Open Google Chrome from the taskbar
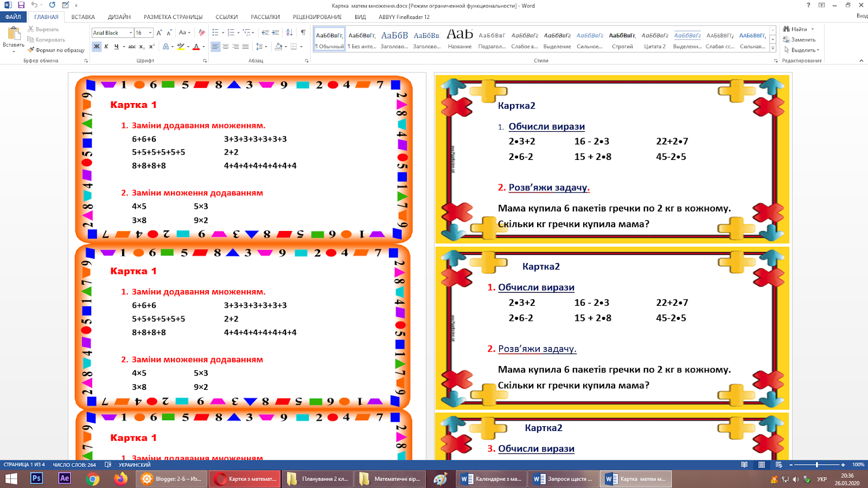868x488 pixels. pyautogui.click(x=93, y=478)
